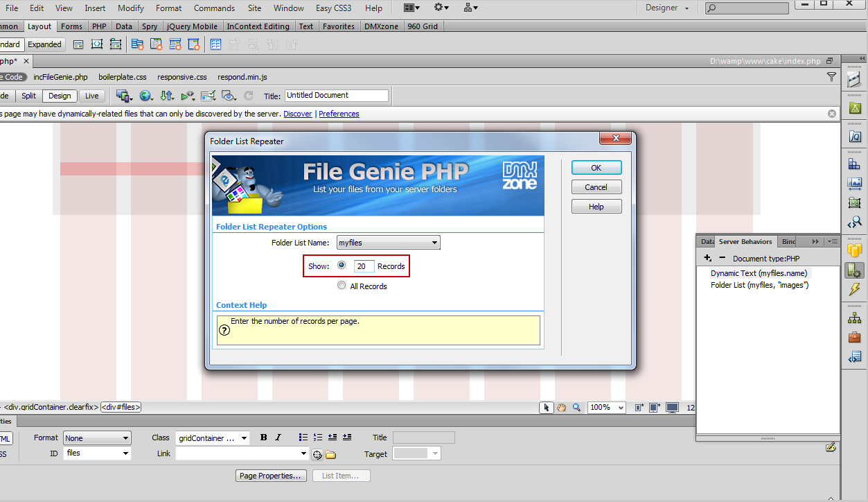Open the ID dropdown showing files

pyautogui.click(x=97, y=453)
